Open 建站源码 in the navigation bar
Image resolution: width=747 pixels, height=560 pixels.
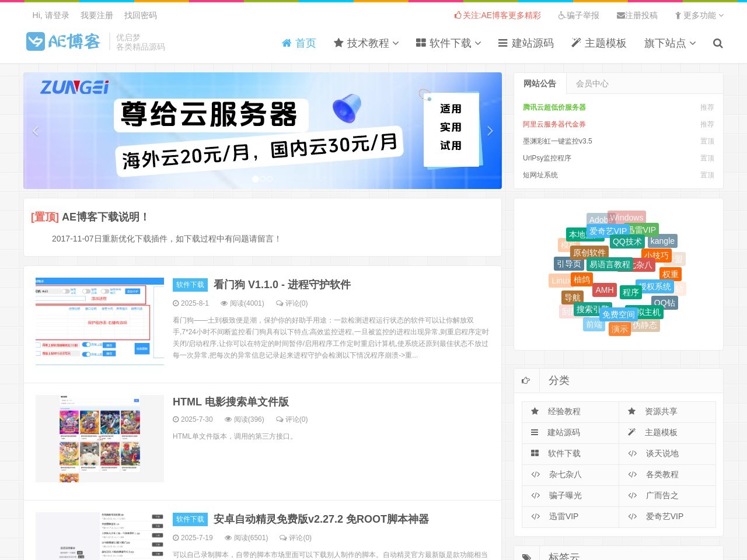tap(526, 43)
